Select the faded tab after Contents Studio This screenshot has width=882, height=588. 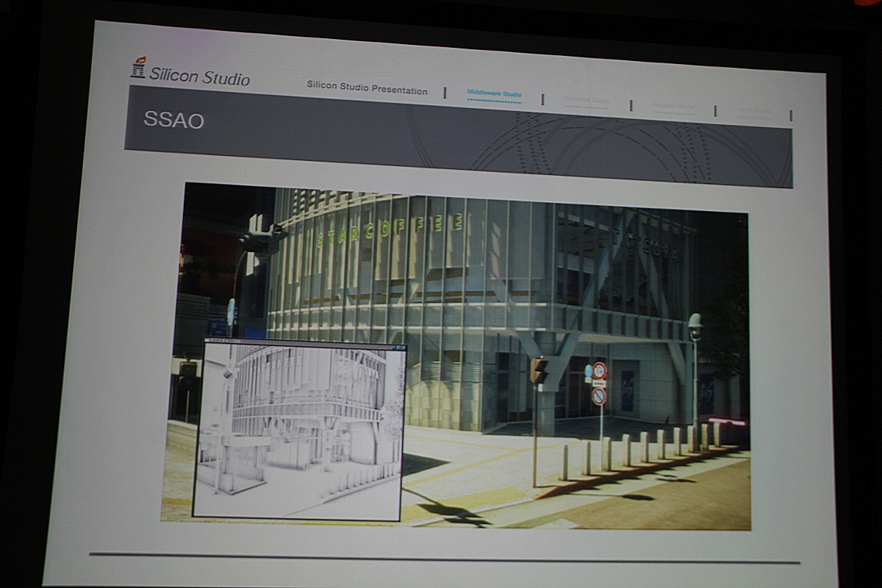673,107
